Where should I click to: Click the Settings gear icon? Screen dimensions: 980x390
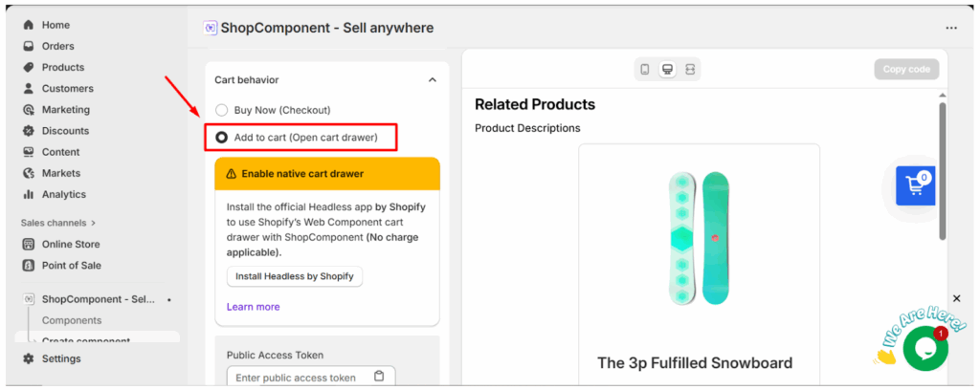(x=29, y=358)
